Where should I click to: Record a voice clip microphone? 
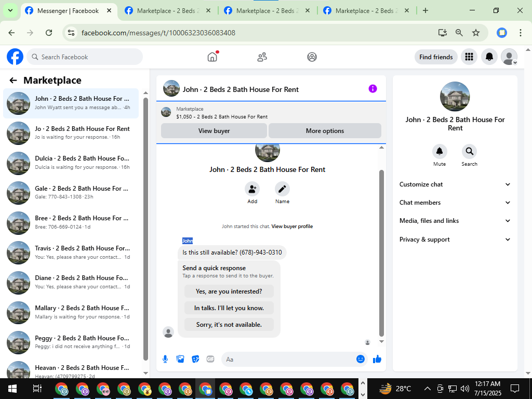click(x=165, y=360)
